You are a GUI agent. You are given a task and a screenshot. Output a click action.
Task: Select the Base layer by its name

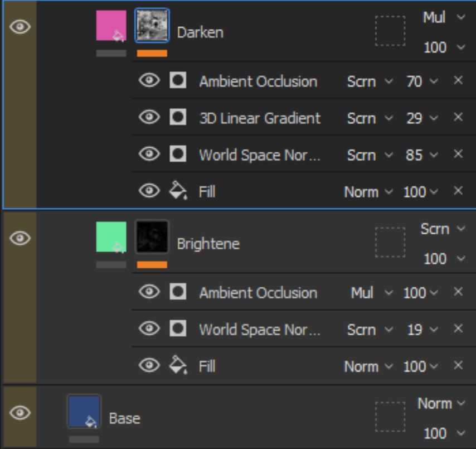[x=124, y=418]
